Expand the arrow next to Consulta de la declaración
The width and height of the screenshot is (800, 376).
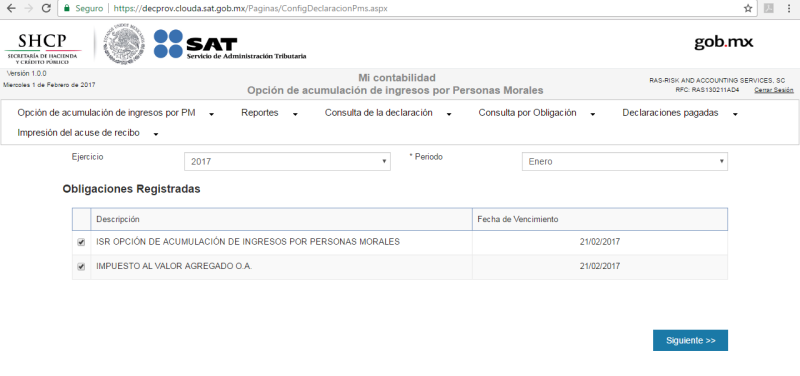(x=449, y=115)
